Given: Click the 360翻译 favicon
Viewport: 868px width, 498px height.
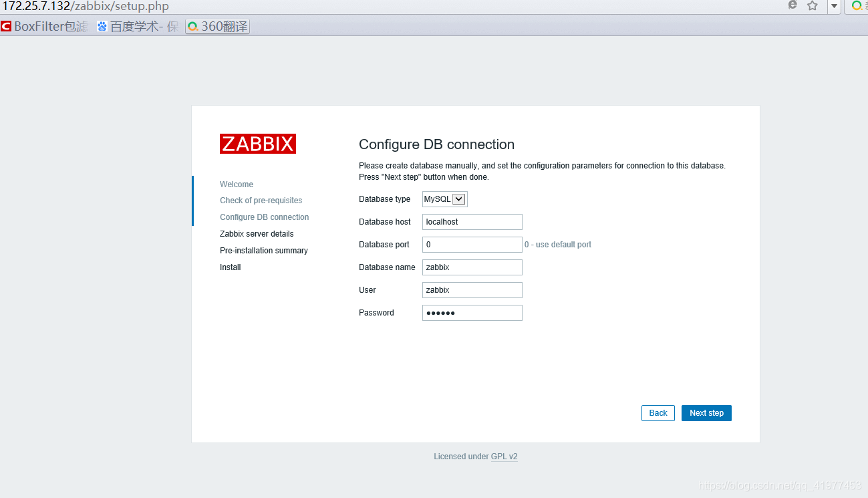Looking at the screenshot, I should (193, 27).
